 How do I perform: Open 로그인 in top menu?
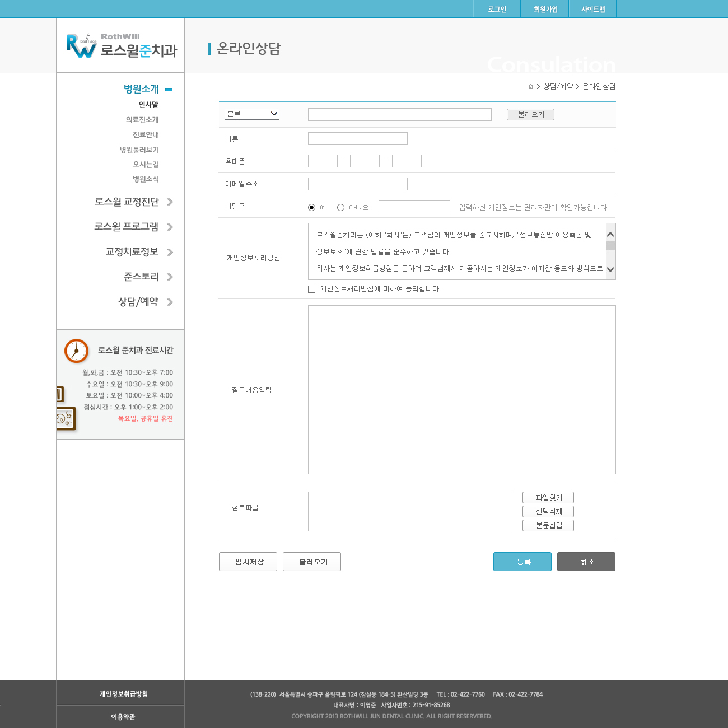(x=497, y=10)
